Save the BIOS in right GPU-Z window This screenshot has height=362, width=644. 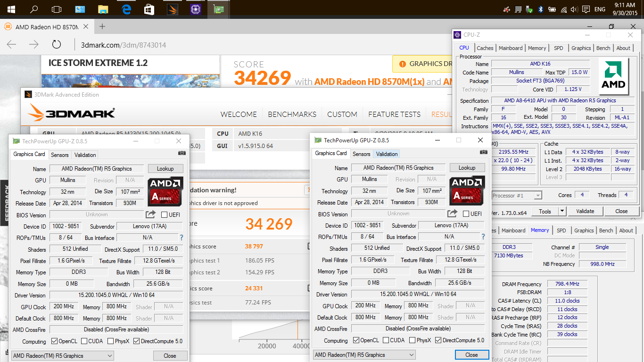click(453, 214)
